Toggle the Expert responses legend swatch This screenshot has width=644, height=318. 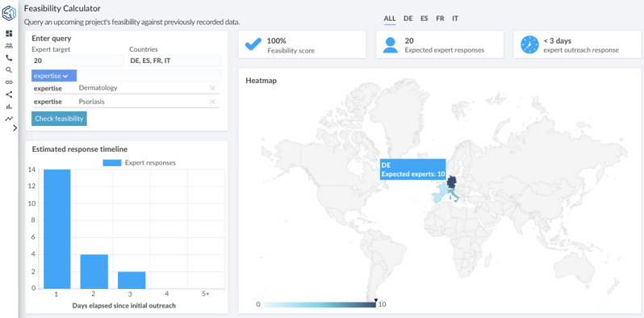click(111, 163)
